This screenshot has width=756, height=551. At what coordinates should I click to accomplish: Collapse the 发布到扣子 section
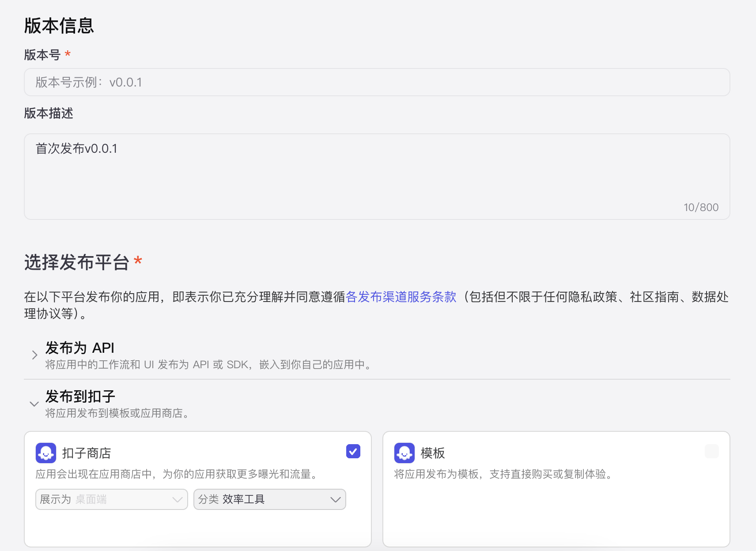34,404
